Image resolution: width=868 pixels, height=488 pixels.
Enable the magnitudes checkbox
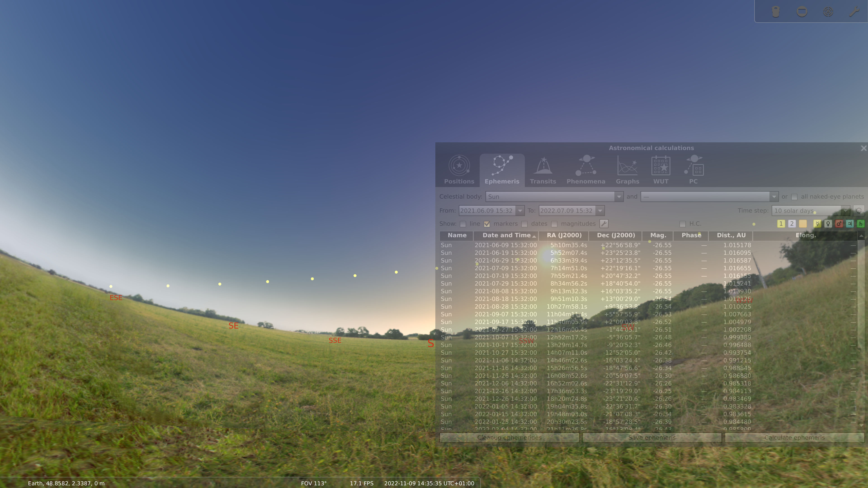click(x=554, y=224)
